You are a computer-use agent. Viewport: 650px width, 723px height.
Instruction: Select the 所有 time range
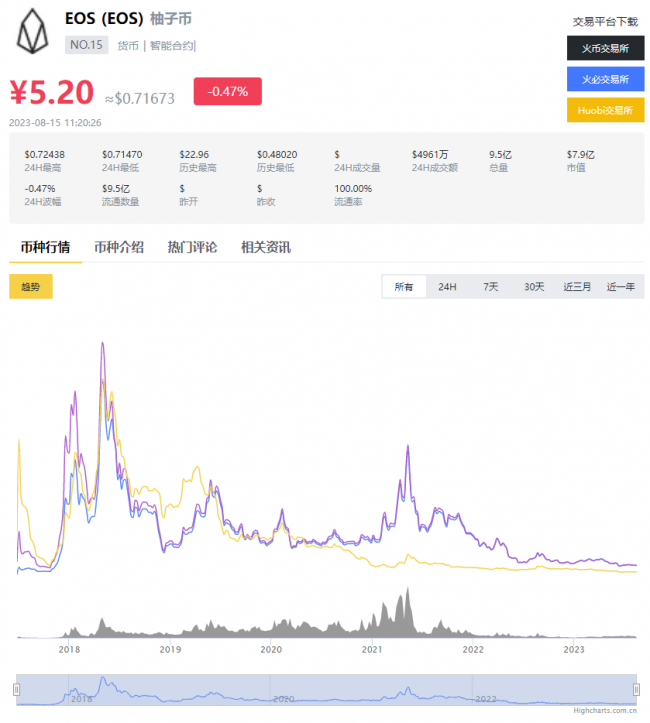[404, 287]
